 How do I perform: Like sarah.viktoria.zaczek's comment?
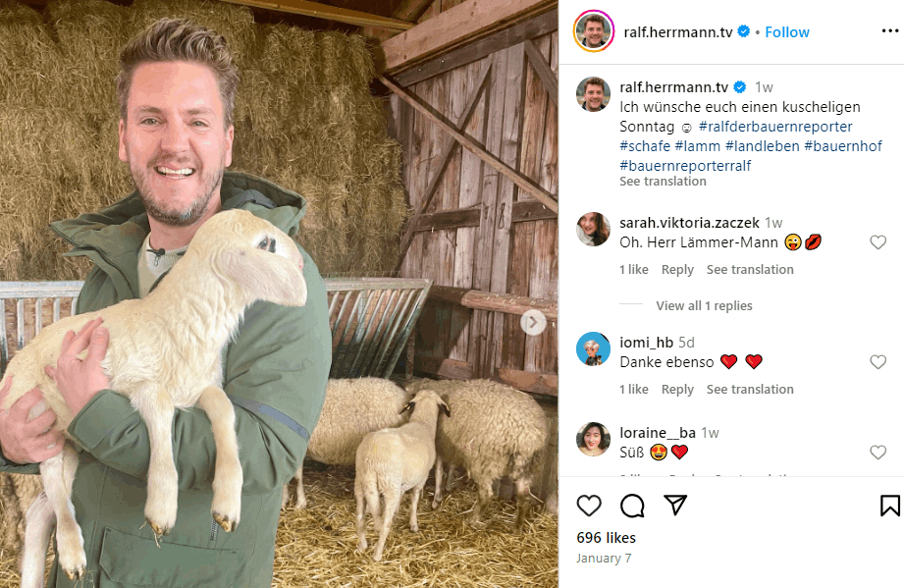[878, 242]
